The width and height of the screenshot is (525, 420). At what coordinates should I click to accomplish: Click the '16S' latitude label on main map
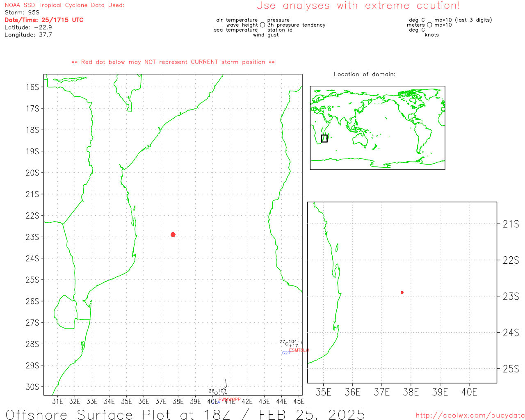click(x=32, y=87)
